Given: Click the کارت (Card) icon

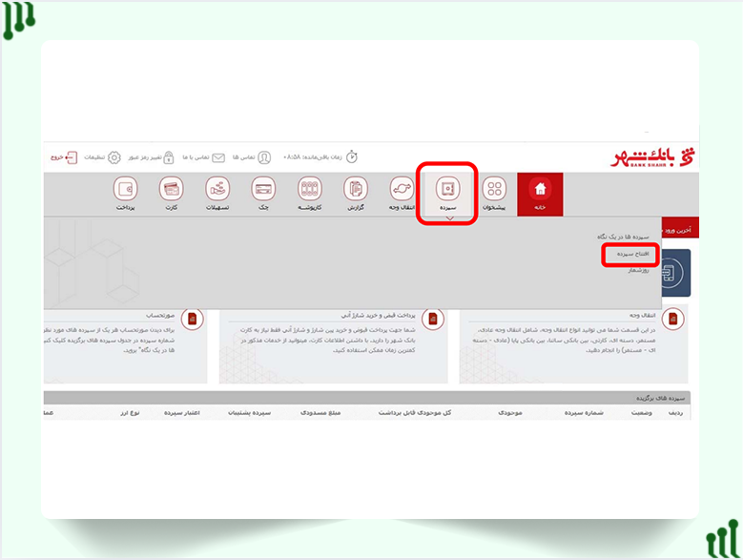Looking at the screenshot, I should point(172,190).
